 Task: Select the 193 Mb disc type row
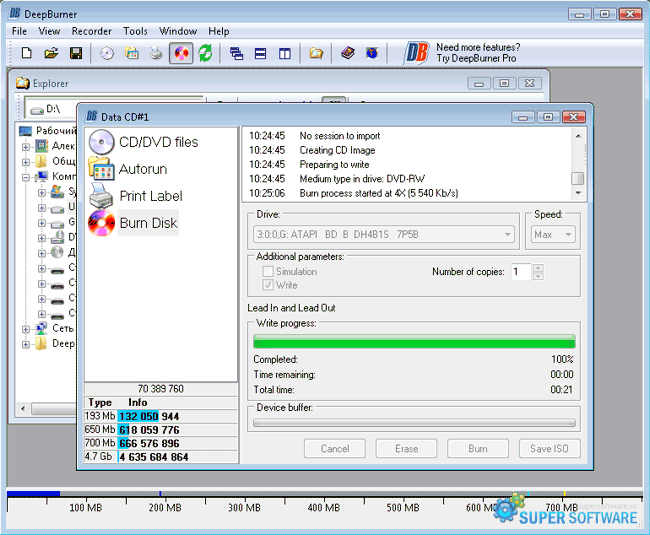tap(161, 416)
